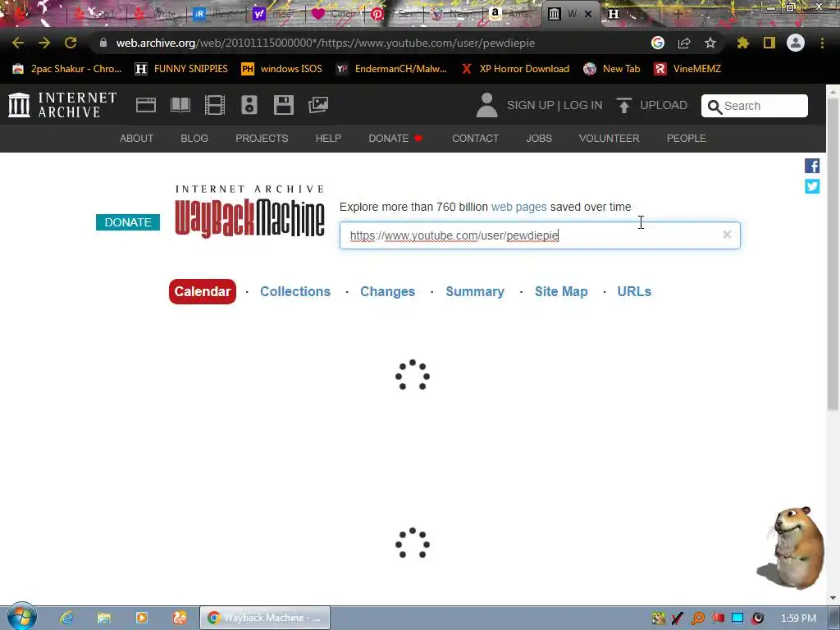Open the Audio speaker icon
The height and width of the screenshot is (630, 840).
(249, 105)
